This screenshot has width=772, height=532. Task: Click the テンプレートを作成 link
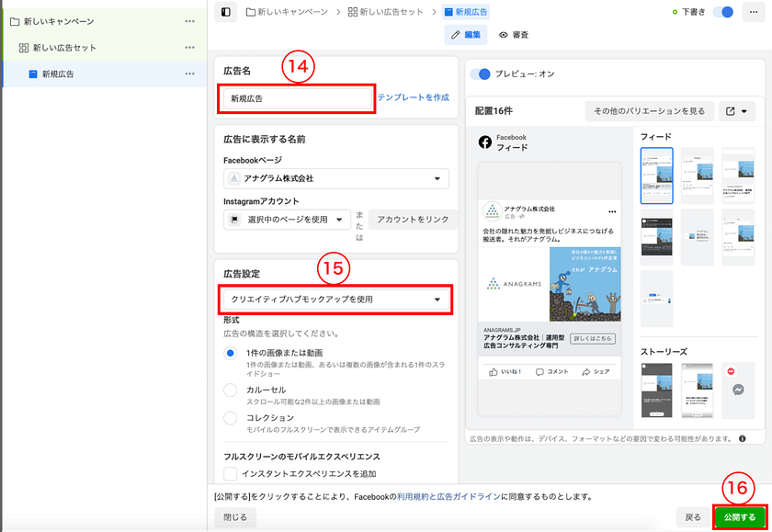pos(414,97)
